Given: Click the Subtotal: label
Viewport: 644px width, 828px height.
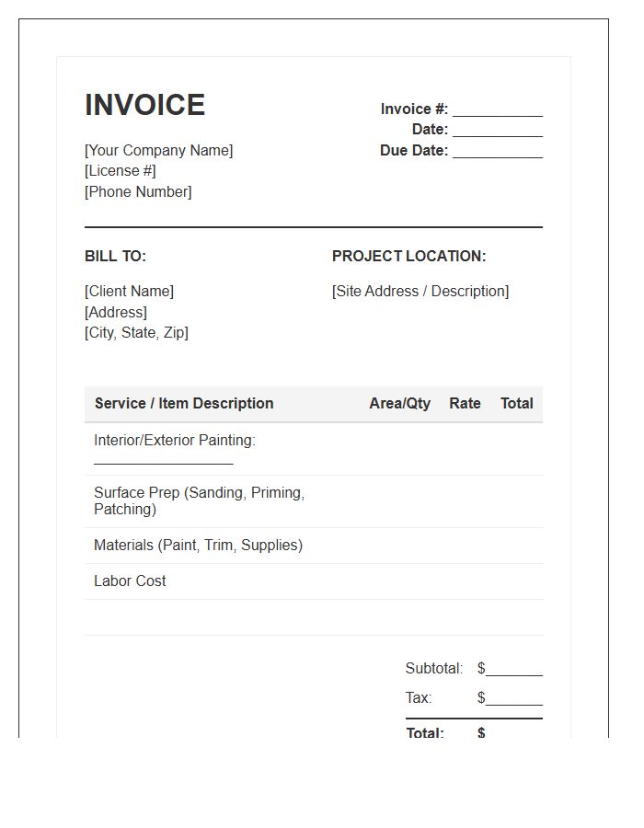Looking at the screenshot, I should coord(434,669).
